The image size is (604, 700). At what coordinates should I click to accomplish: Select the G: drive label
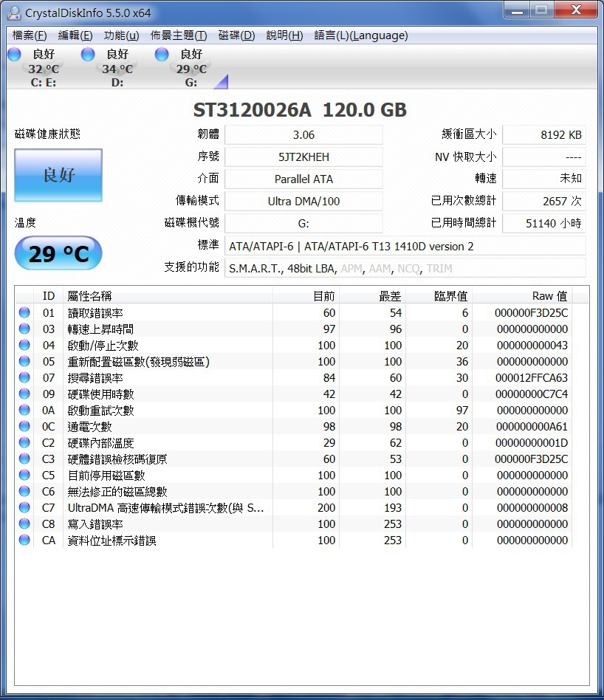[x=191, y=83]
